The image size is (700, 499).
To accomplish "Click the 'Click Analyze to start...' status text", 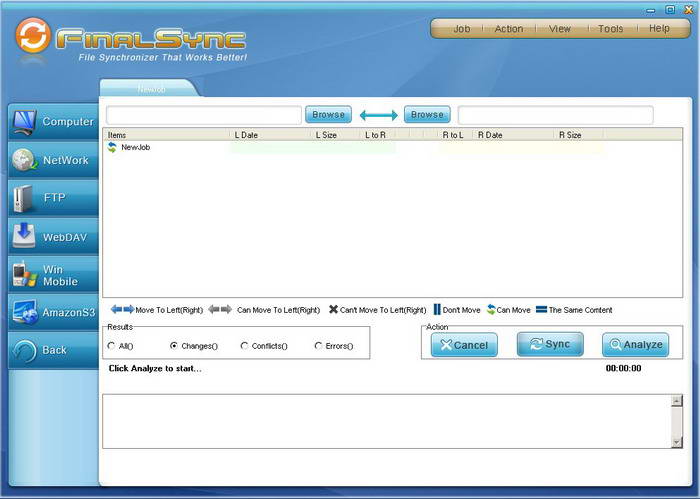I will point(155,368).
